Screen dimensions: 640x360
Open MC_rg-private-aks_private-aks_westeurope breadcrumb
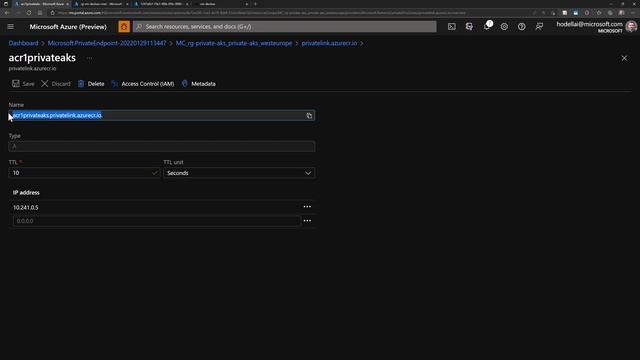click(x=234, y=43)
